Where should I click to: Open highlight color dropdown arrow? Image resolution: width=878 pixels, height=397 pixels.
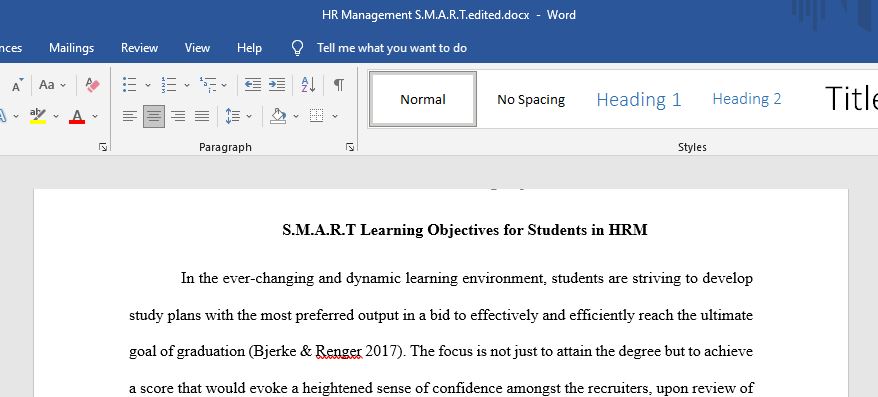pyautogui.click(x=56, y=116)
